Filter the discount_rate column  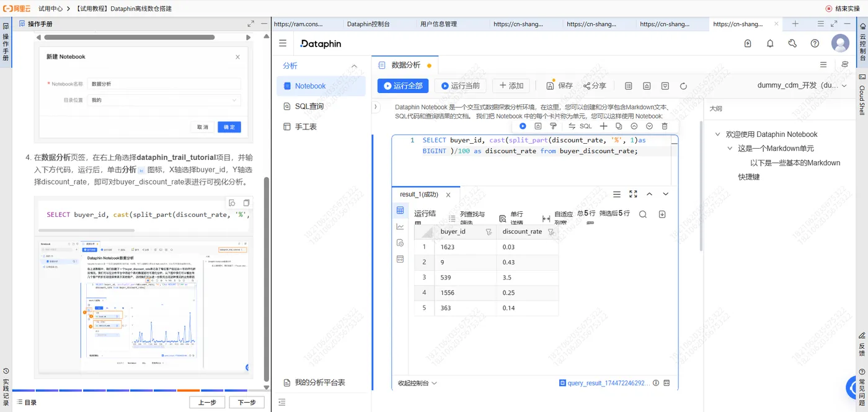(x=551, y=232)
